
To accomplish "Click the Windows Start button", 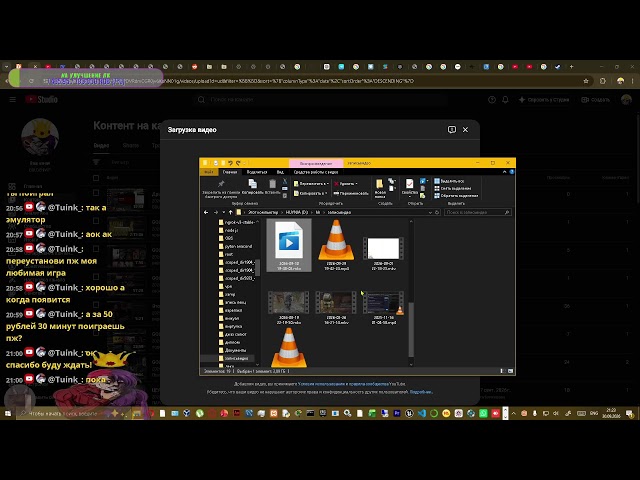I will (8, 413).
